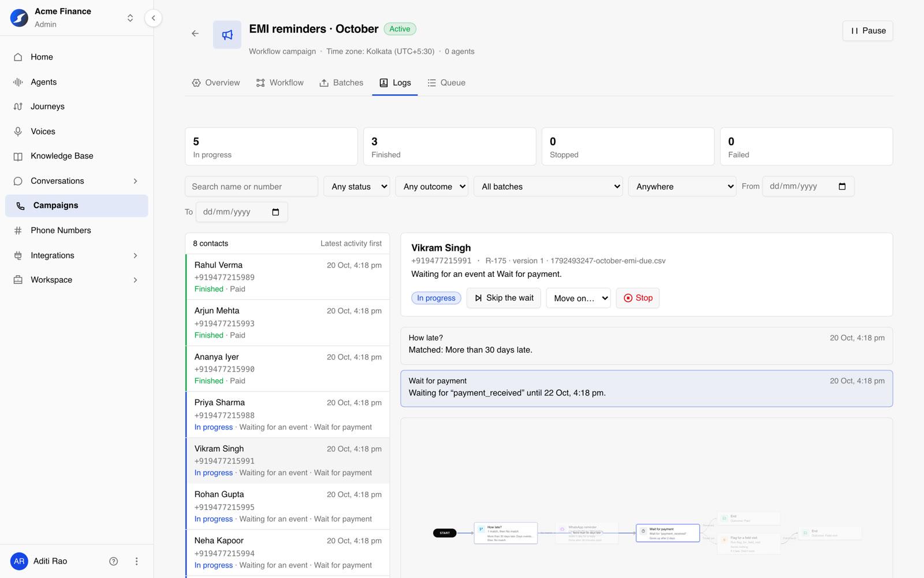Expand the Integrations submenu chevron

point(135,255)
